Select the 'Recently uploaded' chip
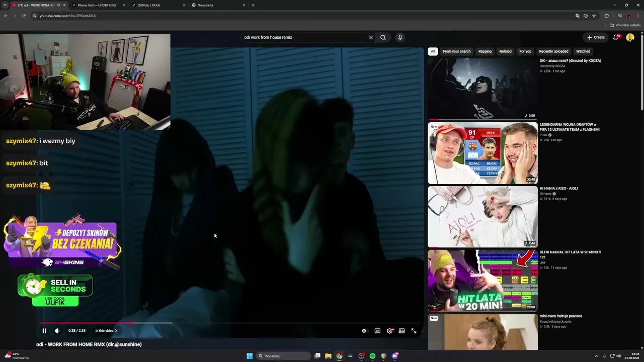Screen dimensions: 644x362 coord(553,51)
